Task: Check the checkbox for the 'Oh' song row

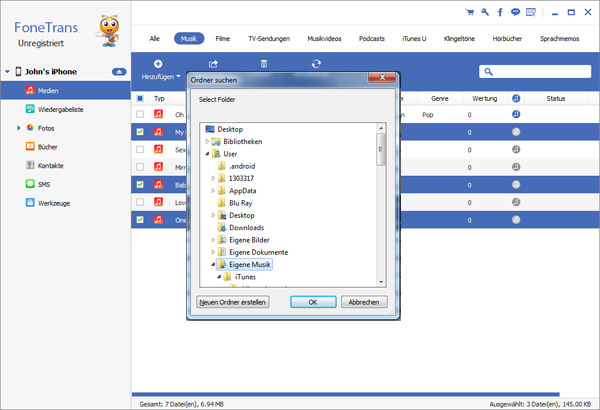Action: pos(140,114)
